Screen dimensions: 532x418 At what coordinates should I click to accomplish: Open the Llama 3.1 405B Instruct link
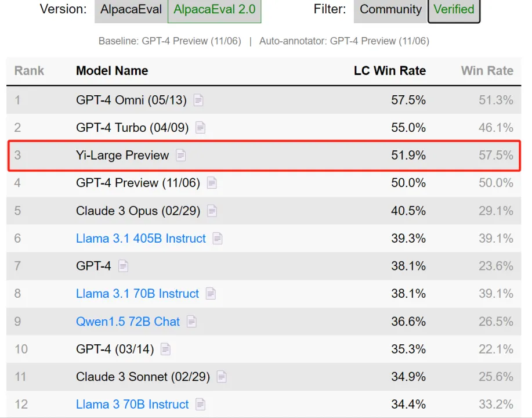click(x=141, y=239)
